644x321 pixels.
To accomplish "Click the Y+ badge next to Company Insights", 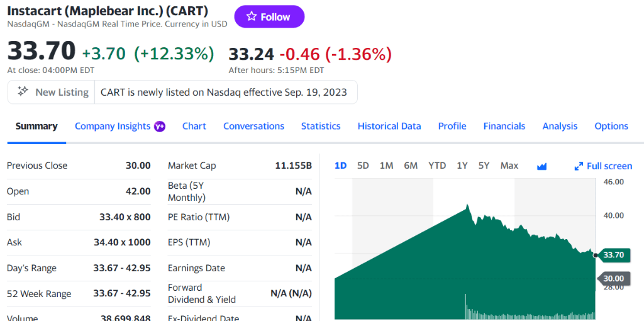I will (160, 126).
